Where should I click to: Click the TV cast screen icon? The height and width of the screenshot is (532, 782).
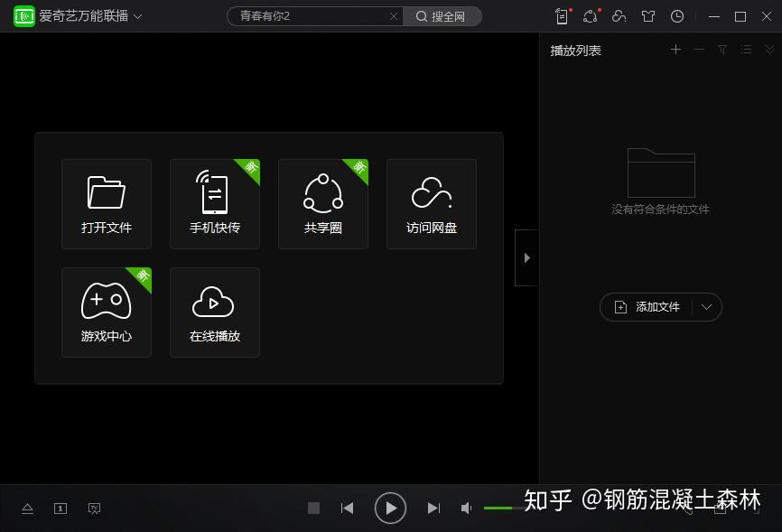[x=94, y=508]
